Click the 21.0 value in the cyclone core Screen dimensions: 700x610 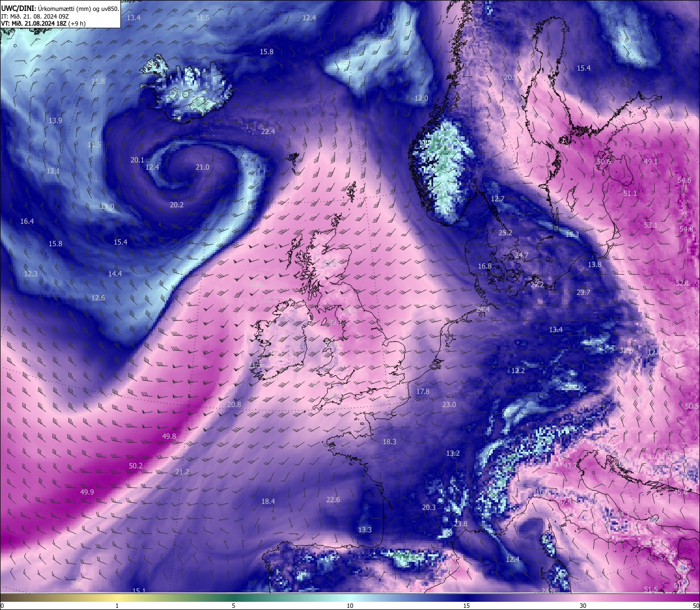(x=202, y=167)
